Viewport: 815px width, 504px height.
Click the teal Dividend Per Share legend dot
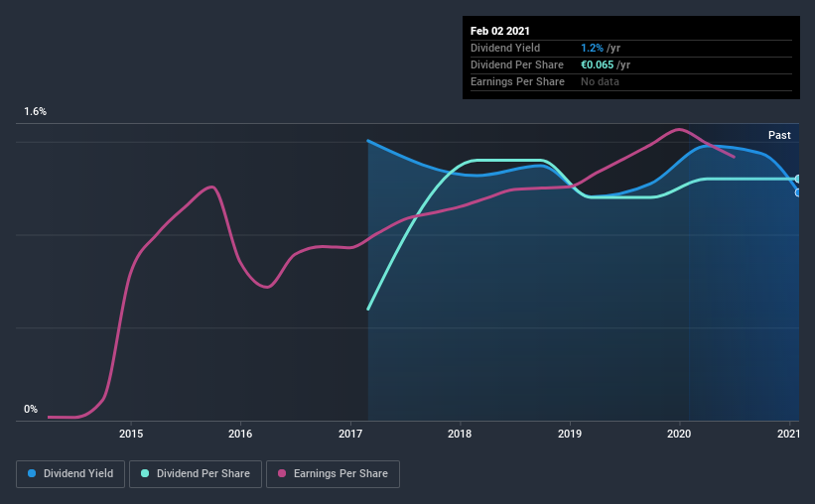tap(145, 473)
